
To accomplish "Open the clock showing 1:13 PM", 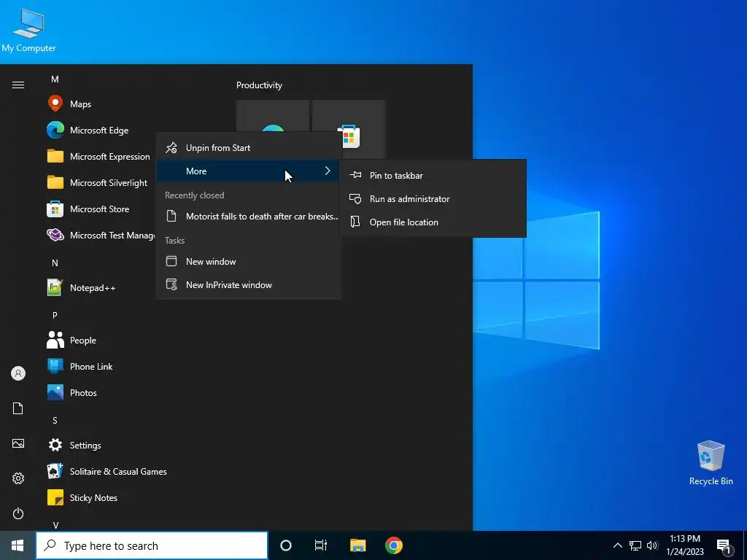I will coord(685,545).
